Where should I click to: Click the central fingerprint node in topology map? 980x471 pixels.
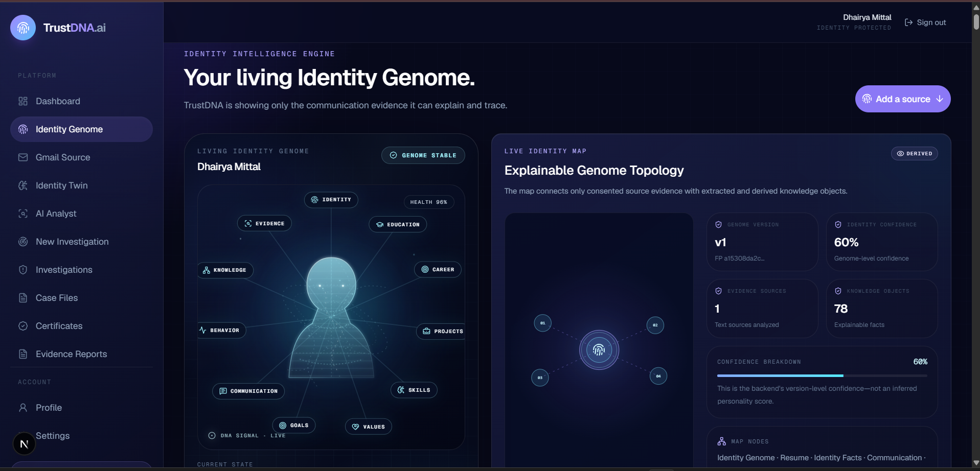tap(599, 350)
